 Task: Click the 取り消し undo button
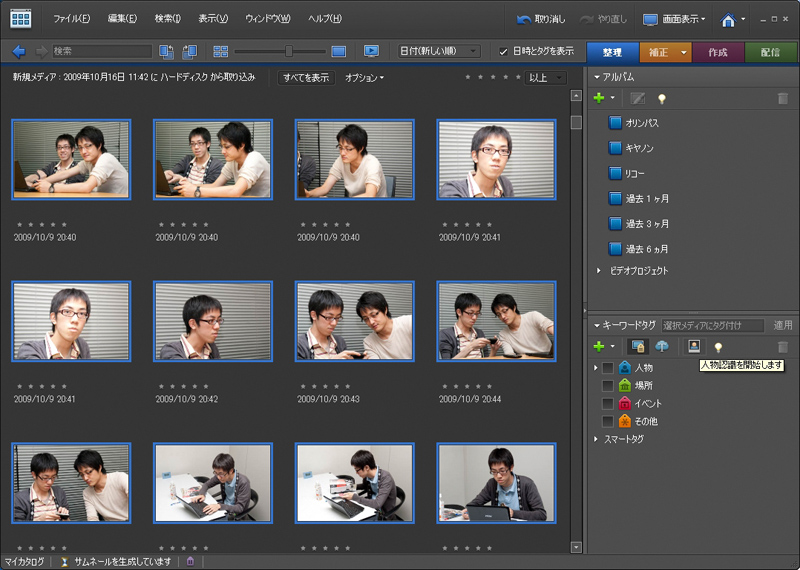pyautogui.click(x=541, y=19)
